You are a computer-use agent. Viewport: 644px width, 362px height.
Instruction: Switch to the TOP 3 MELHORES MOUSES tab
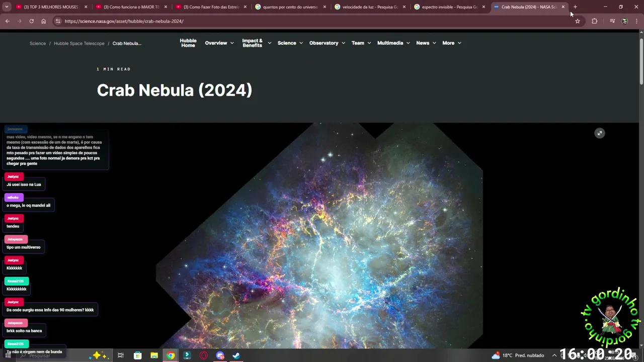51,7
